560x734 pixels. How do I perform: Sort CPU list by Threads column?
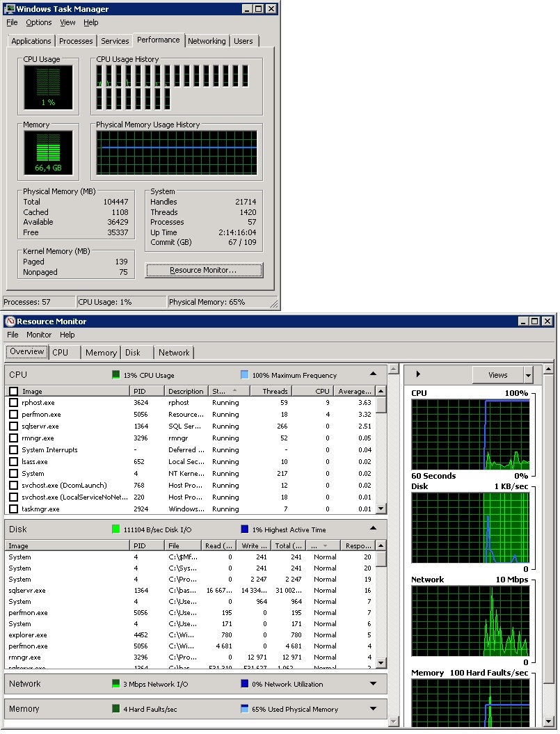click(x=271, y=391)
